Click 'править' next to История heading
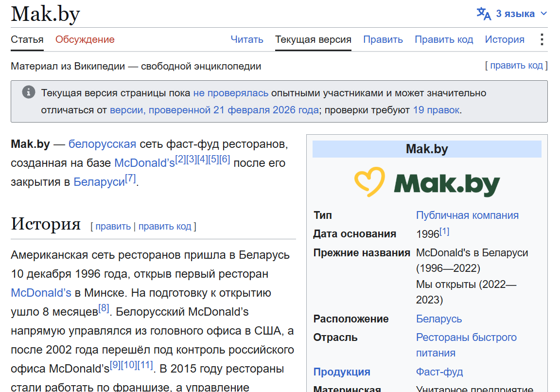560x392 pixels. (x=113, y=226)
